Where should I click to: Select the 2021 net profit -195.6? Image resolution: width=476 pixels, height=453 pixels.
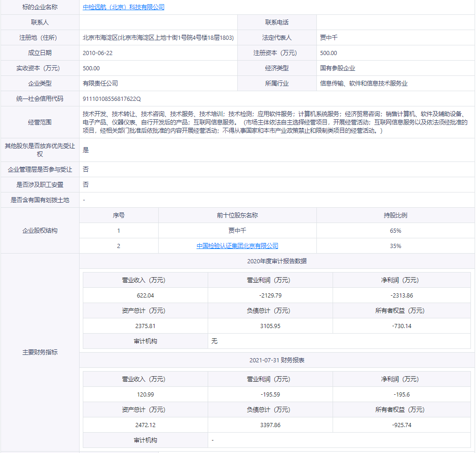click(402, 394)
